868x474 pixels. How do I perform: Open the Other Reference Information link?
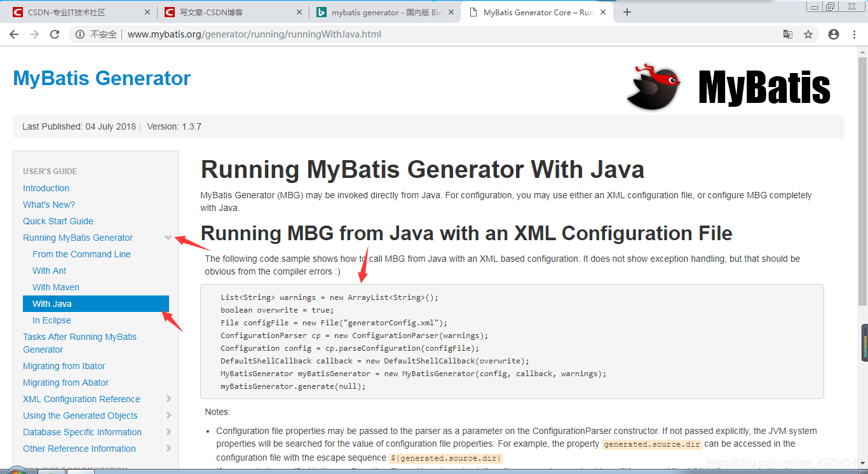[x=79, y=449]
